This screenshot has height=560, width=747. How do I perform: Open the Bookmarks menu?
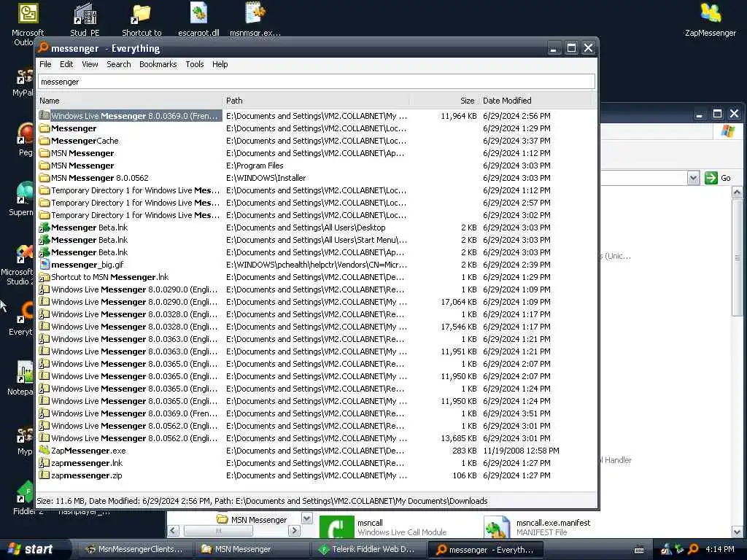[158, 64]
